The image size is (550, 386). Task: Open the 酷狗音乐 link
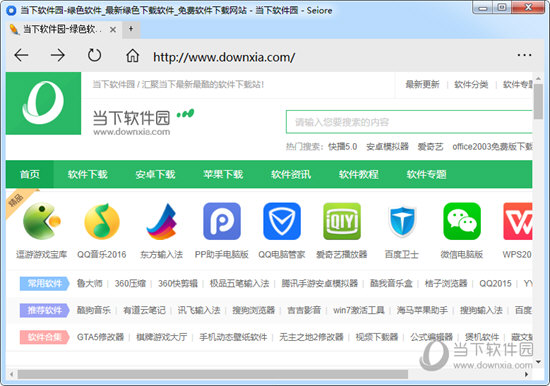pyautogui.click(x=94, y=310)
